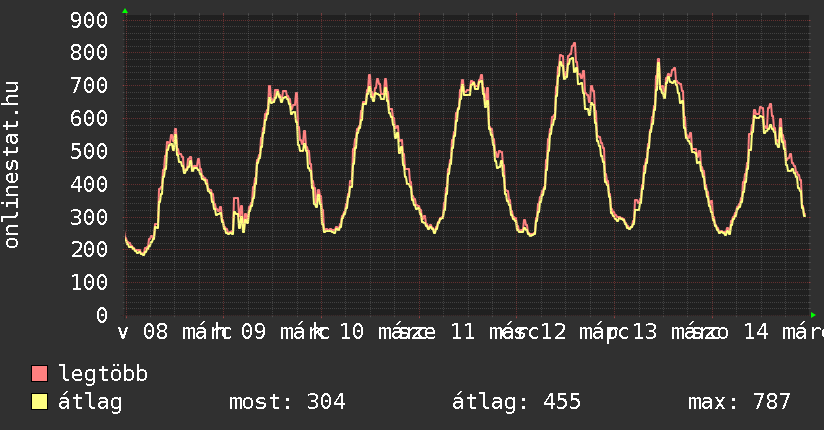The width and height of the screenshot is (824, 430).
Task: Click the 900 label on the y-axis
Action: pyautogui.click(x=90, y=20)
